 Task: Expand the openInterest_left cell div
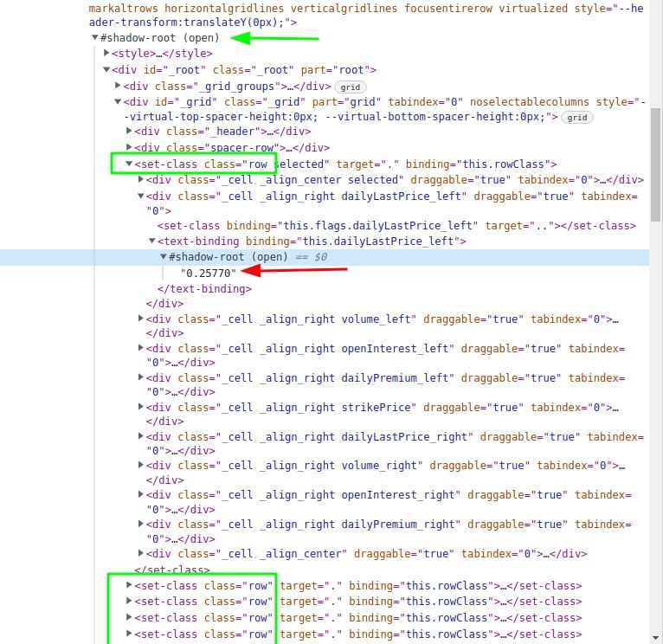[141, 348]
